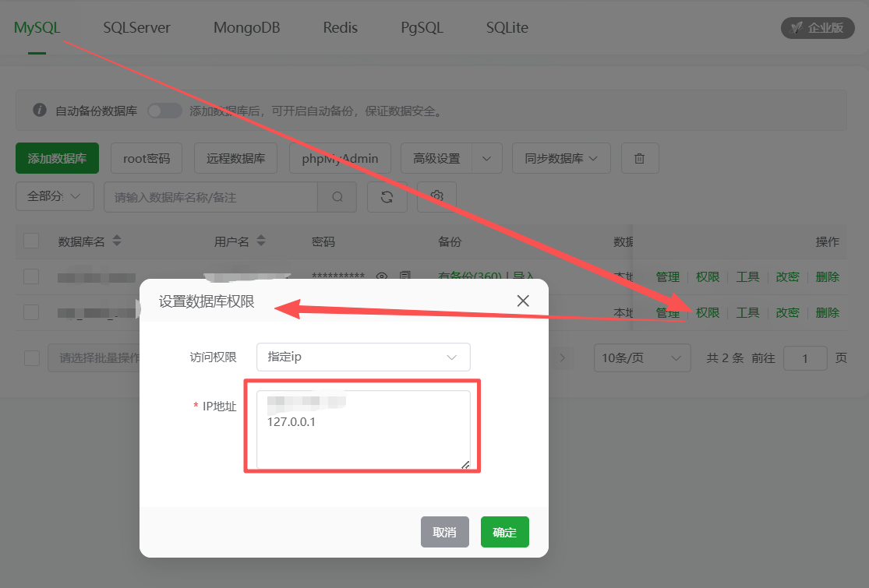Click the refresh list icon
The image size is (869, 588).
(387, 197)
